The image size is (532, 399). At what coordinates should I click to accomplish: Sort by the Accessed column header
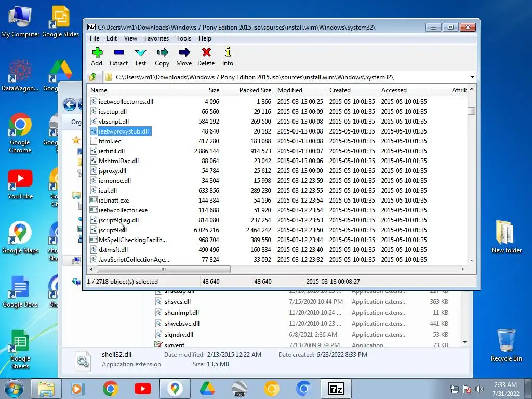coord(404,90)
